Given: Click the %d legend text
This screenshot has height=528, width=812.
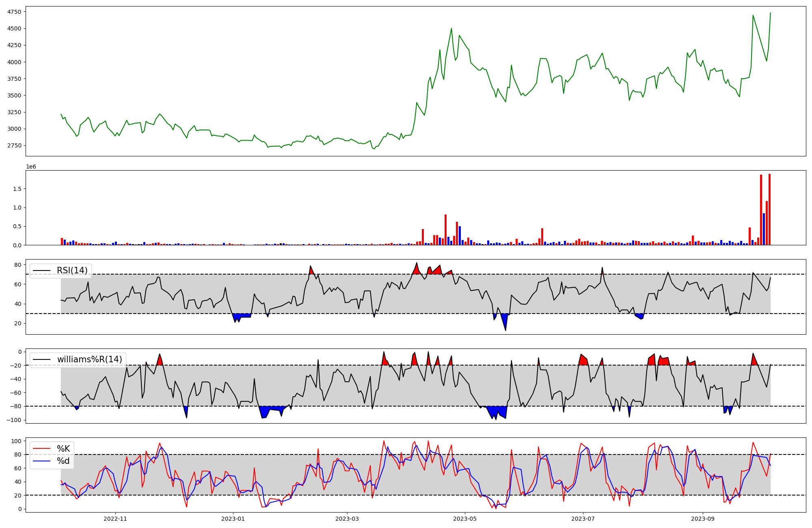Looking at the screenshot, I should tap(63, 461).
